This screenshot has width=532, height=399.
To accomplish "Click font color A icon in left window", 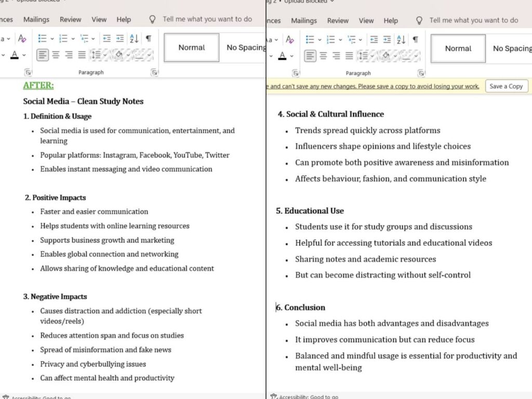I will click(x=14, y=55).
